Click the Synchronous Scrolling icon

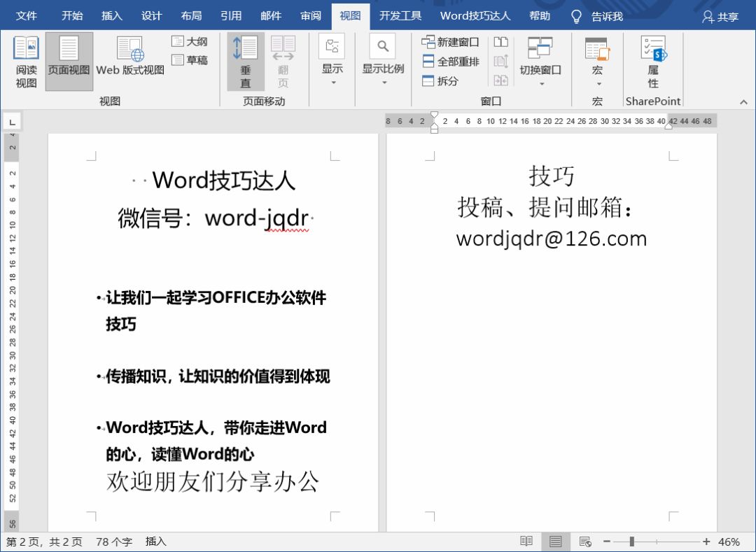501,62
